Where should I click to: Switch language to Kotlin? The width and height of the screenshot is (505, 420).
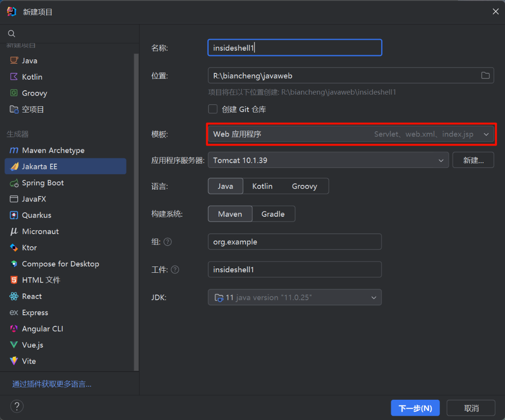pyautogui.click(x=262, y=186)
